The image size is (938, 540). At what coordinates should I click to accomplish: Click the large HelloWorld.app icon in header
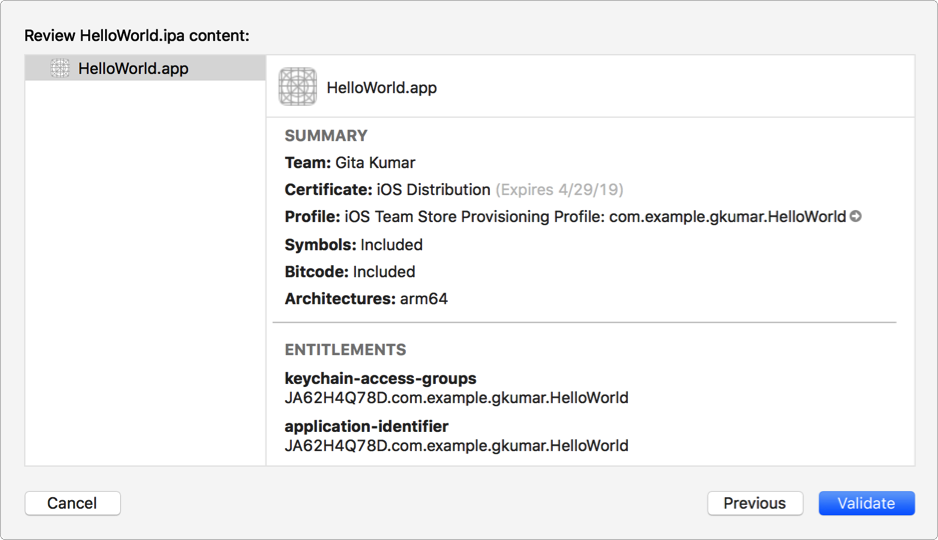point(298,87)
